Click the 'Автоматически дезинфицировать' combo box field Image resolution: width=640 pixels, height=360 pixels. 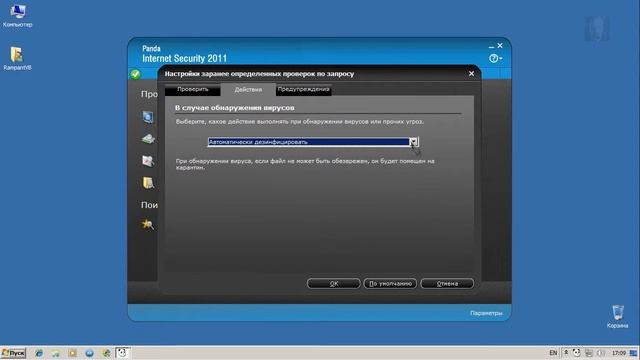tap(313, 142)
